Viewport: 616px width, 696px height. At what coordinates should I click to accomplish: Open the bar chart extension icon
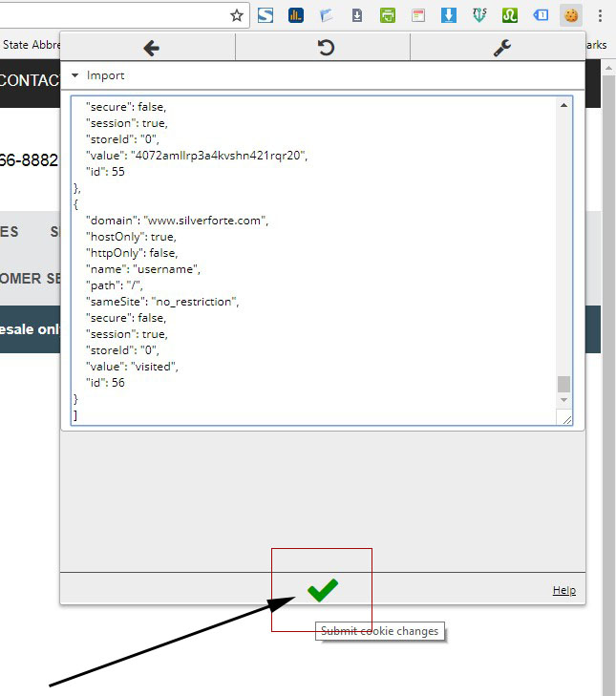pyautogui.click(x=296, y=15)
